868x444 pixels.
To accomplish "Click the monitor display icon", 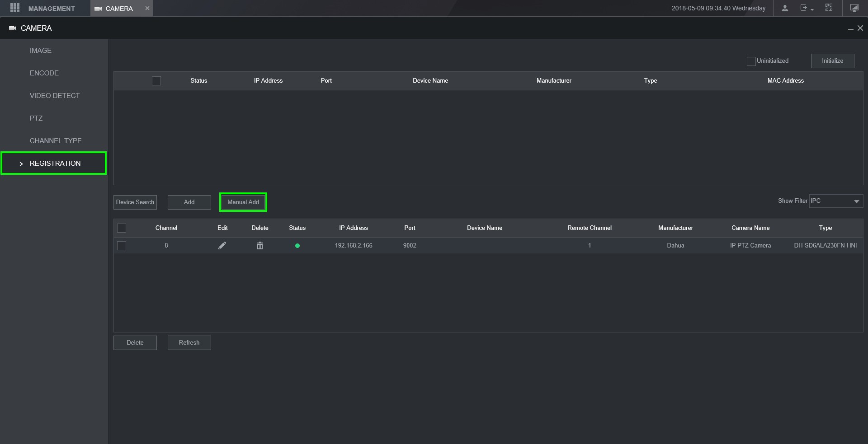I will coord(854,8).
